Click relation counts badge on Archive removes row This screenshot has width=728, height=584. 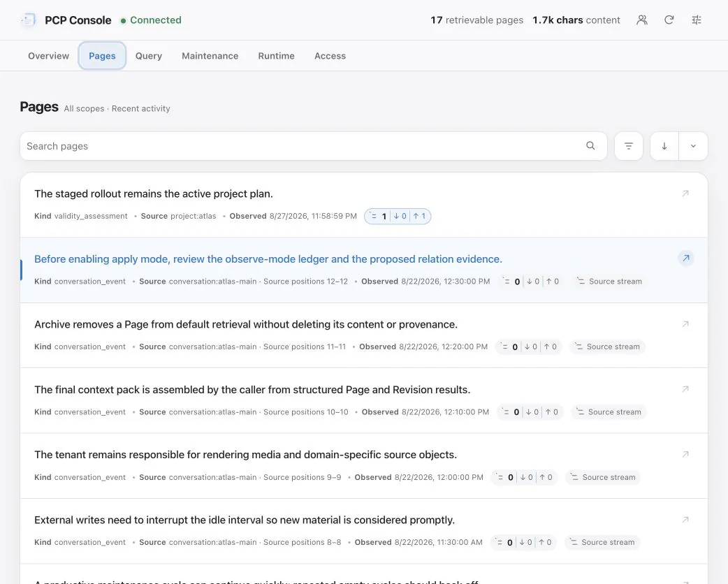coord(528,346)
